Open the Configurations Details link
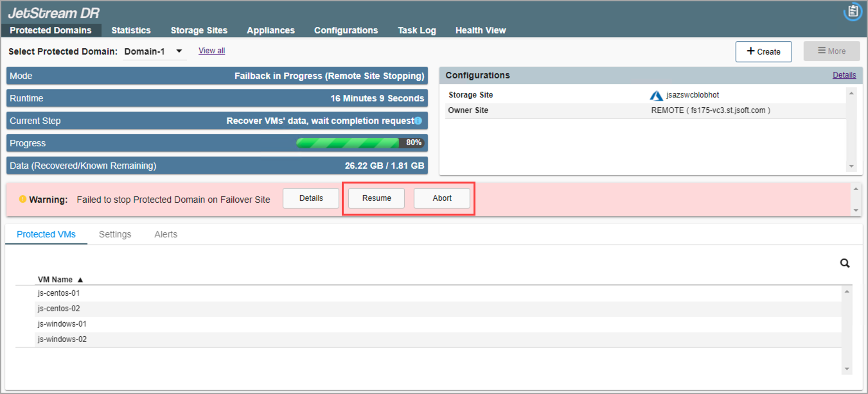This screenshot has height=394, width=868. (x=844, y=75)
